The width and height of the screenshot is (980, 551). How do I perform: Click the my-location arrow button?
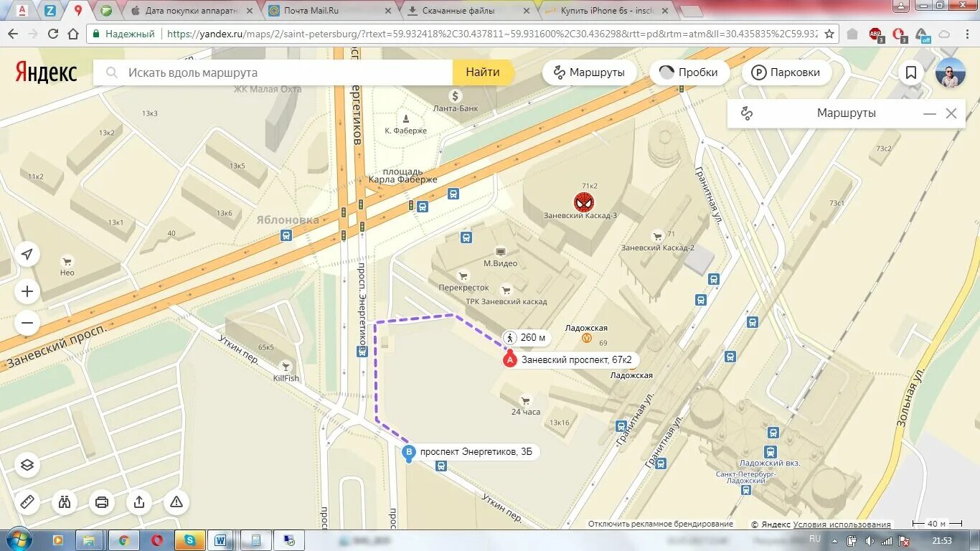tap(27, 255)
